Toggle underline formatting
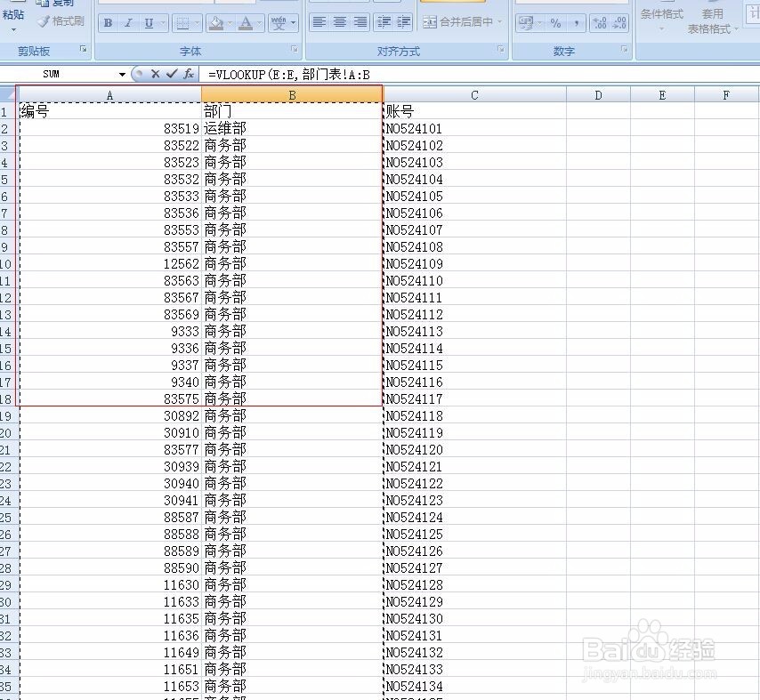Image resolution: width=760 pixels, height=700 pixels. click(x=149, y=23)
